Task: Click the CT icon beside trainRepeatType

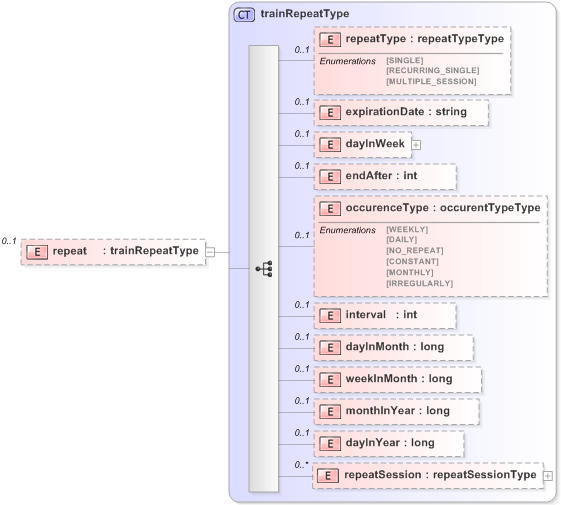Action: [x=244, y=15]
